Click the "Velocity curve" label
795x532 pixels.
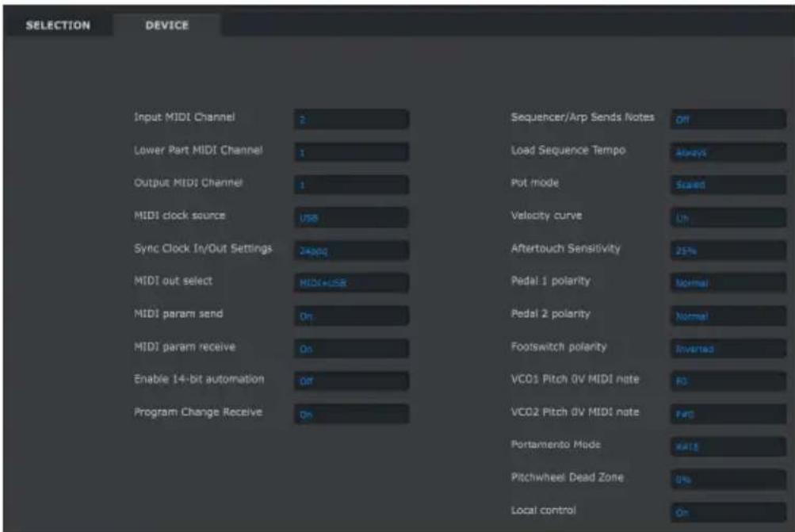point(547,216)
